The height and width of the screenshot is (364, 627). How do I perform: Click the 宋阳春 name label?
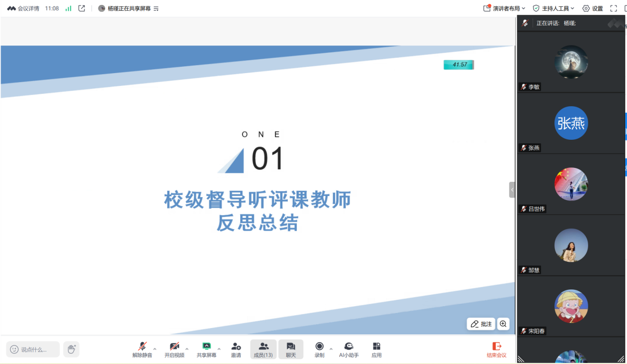tap(537, 331)
